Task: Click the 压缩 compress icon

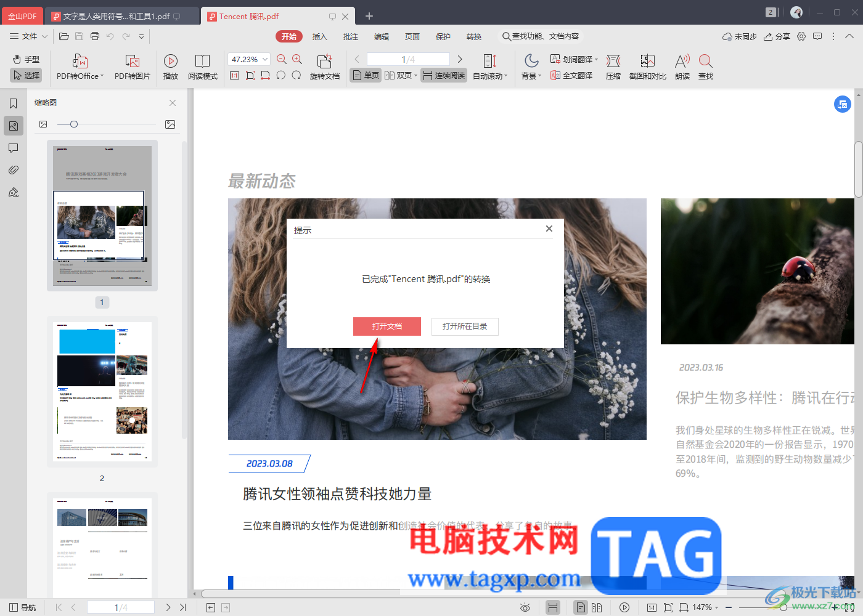Action: (613, 61)
